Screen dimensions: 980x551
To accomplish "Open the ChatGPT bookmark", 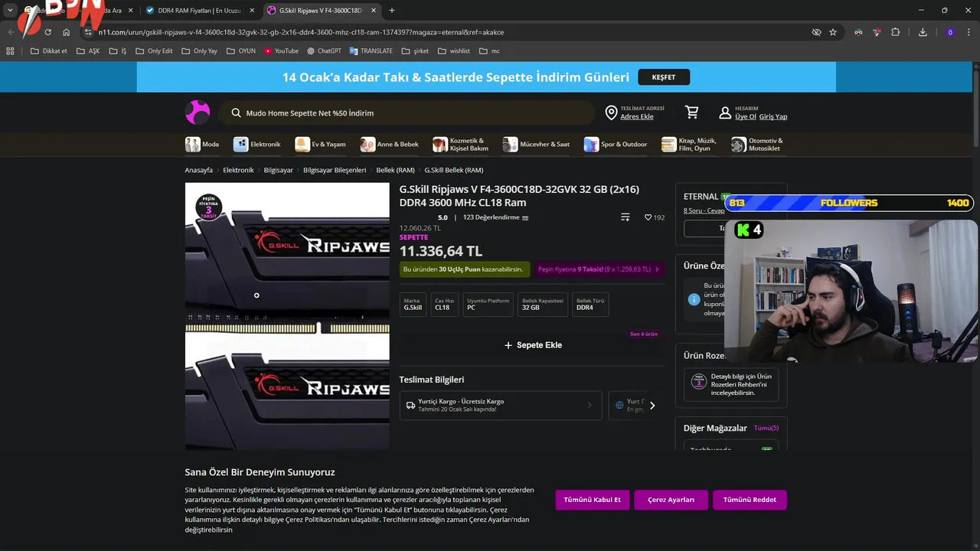I will tap(324, 51).
